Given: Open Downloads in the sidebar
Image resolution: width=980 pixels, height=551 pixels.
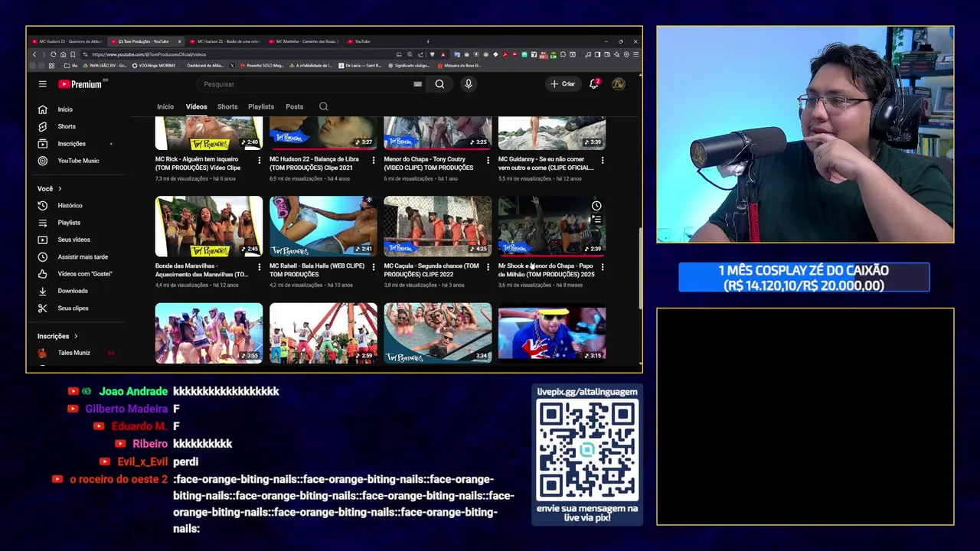Looking at the screenshot, I should point(74,291).
